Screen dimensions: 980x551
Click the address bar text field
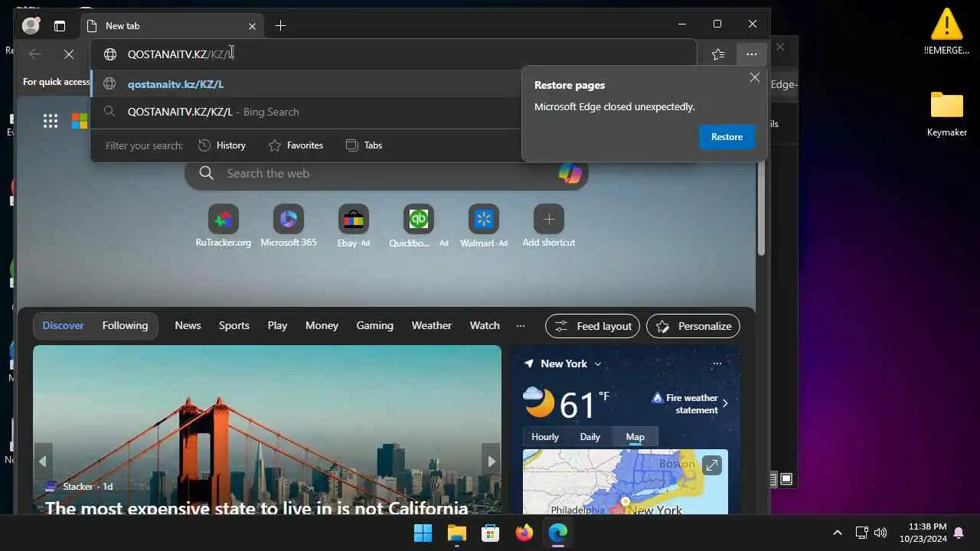click(x=394, y=54)
